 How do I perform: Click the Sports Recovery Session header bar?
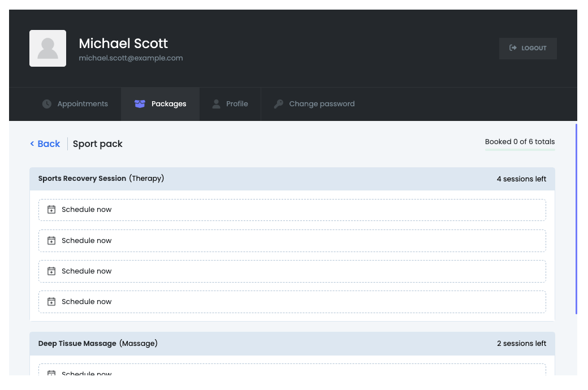tap(292, 179)
